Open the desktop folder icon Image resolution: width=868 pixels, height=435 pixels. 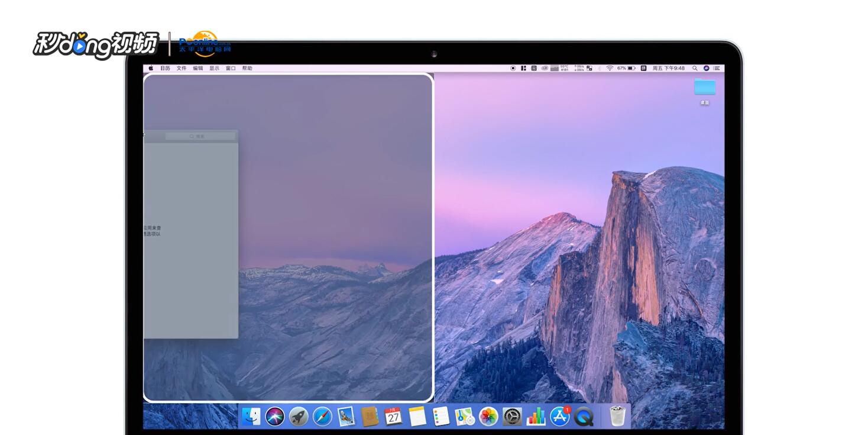tap(704, 87)
